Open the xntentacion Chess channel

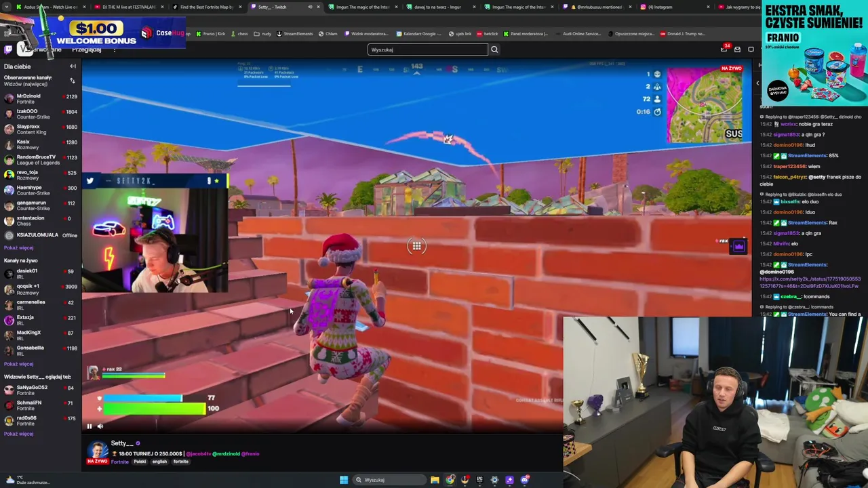(x=41, y=221)
